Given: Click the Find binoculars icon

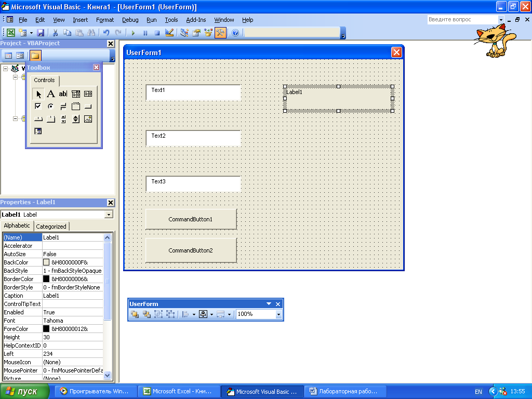Looking at the screenshot, I should 91,33.
